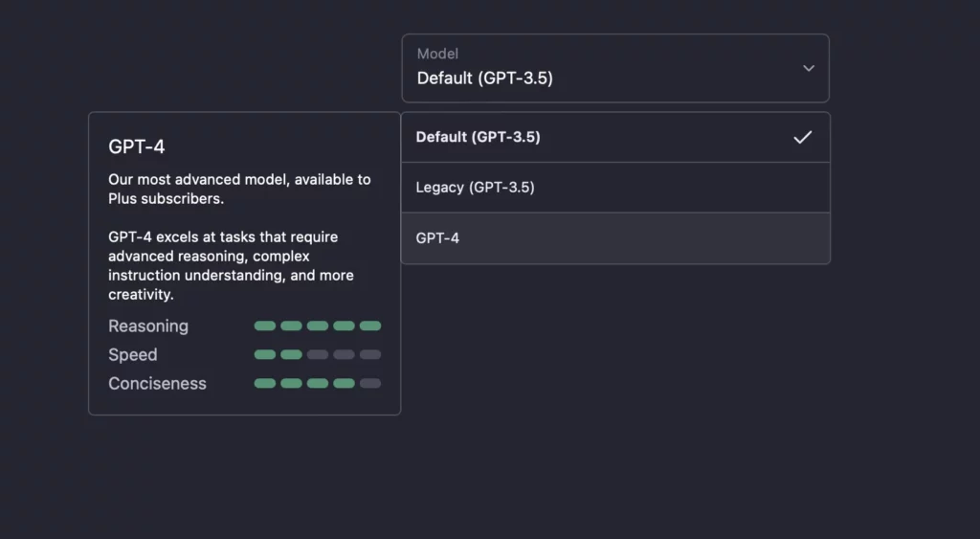Click the GPT-4 heading in info card
This screenshot has height=539, width=980.
pos(137,146)
